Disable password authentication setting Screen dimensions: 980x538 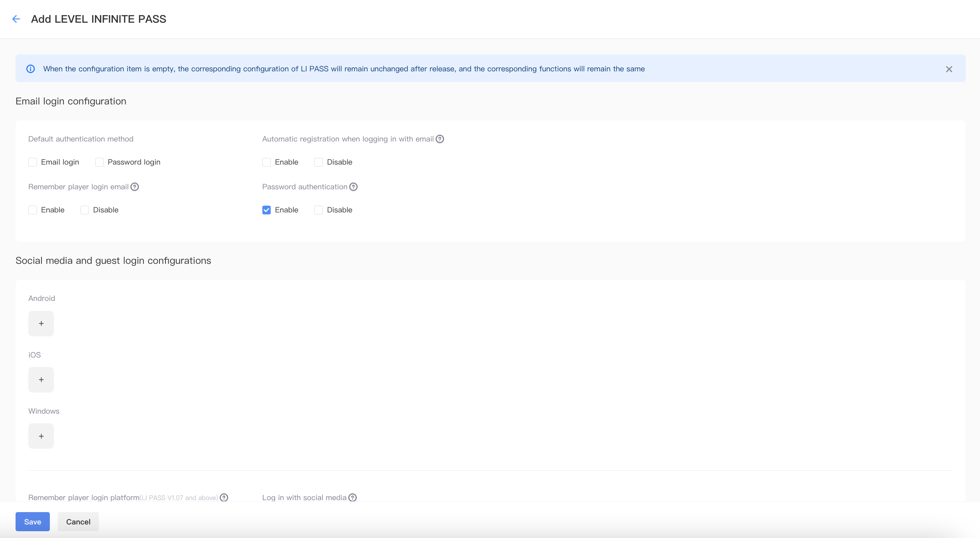click(318, 209)
